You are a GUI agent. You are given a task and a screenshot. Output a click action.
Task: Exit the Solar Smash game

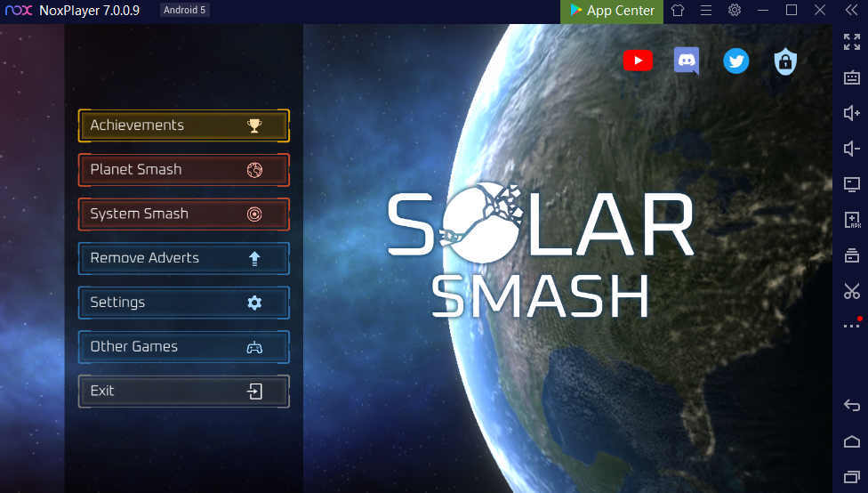pyautogui.click(x=184, y=392)
